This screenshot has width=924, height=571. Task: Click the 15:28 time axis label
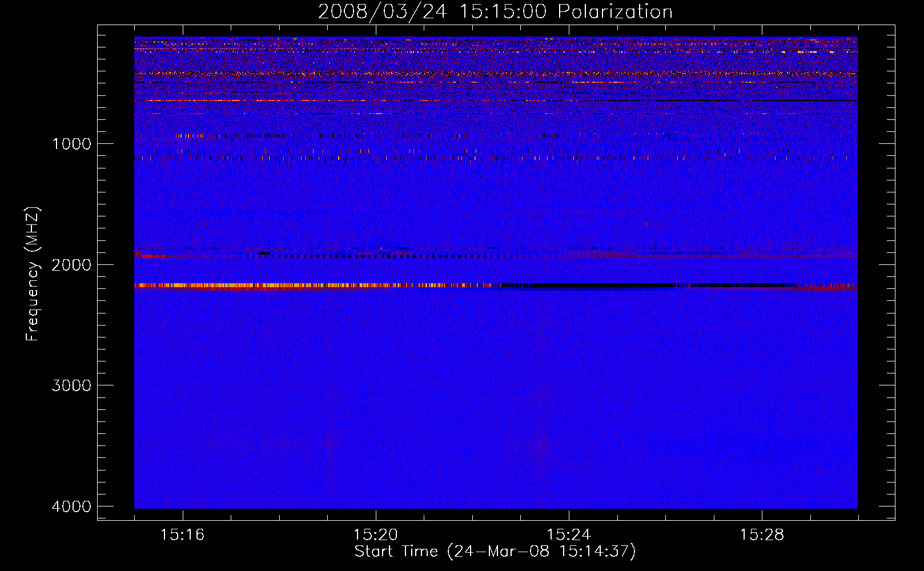pos(762,535)
